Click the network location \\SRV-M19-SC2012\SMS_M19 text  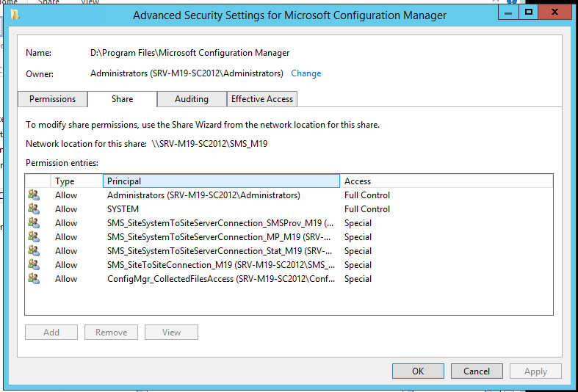coord(209,144)
